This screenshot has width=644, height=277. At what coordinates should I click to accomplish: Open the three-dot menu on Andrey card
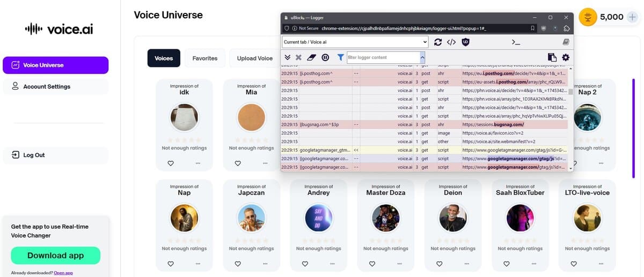point(332,264)
